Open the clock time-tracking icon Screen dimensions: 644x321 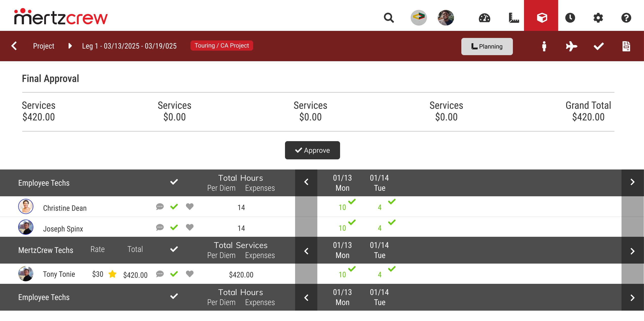tap(570, 18)
